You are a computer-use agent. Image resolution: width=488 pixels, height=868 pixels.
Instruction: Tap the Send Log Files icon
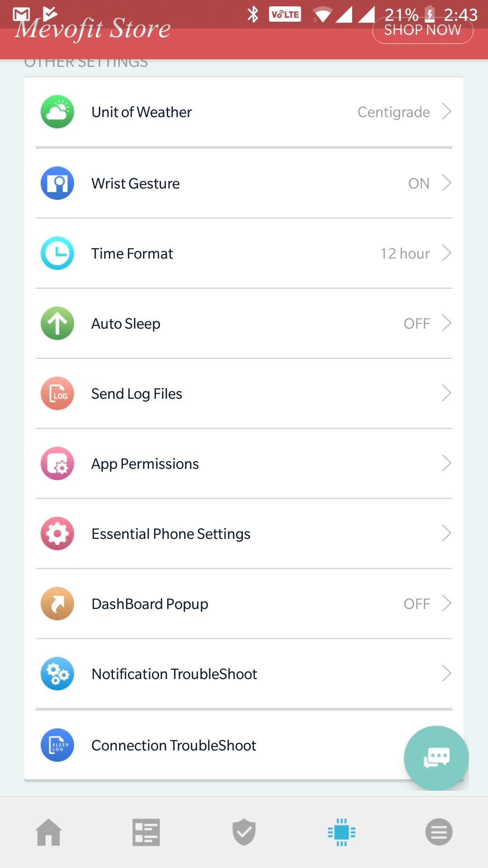coord(57,393)
